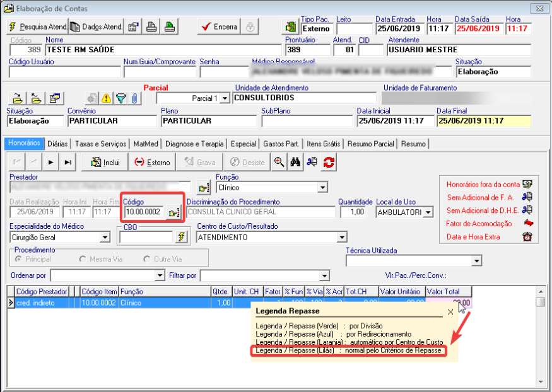Select the Diagnose e Terapia tab
The width and height of the screenshot is (552, 392).
pyautogui.click(x=194, y=144)
